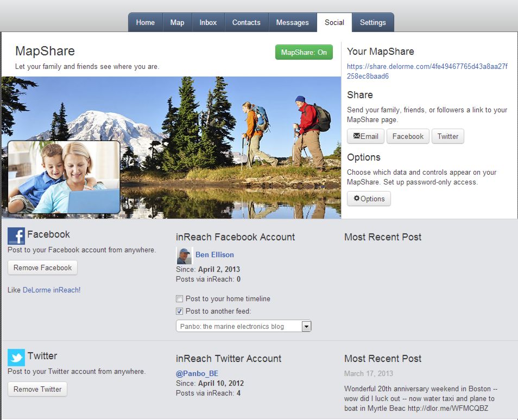This screenshot has height=420, width=518.
Task: Open the Map tab
Action: tap(178, 22)
